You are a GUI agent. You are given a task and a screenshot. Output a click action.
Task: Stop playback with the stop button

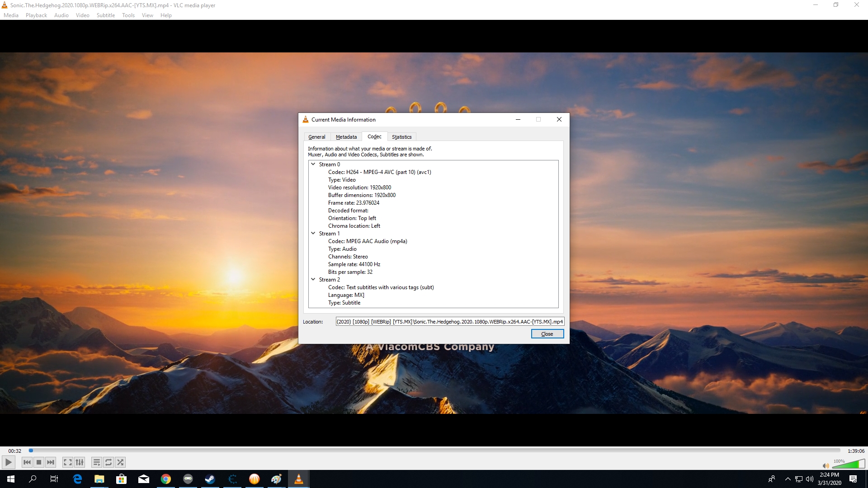click(x=39, y=462)
